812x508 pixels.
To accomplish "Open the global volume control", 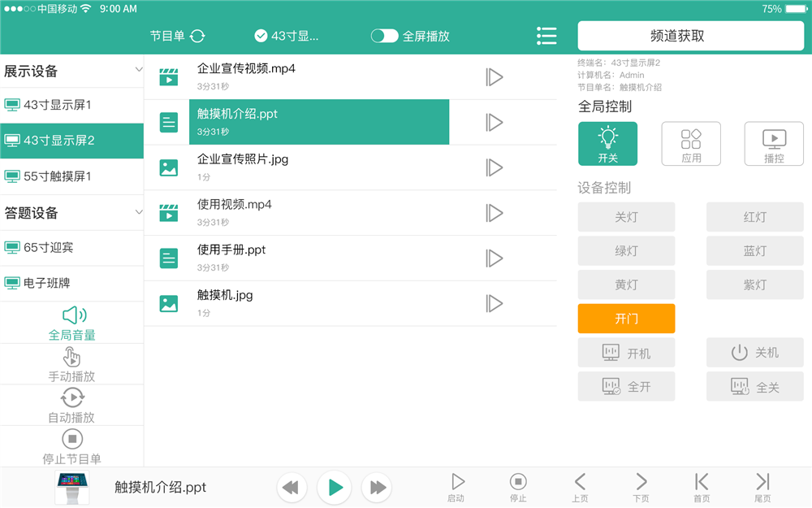I will click(71, 321).
